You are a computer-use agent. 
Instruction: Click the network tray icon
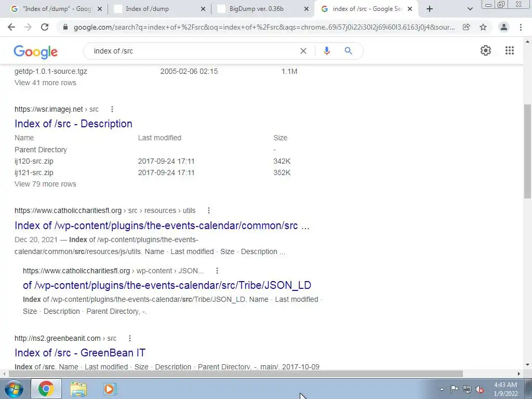point(467,389)
